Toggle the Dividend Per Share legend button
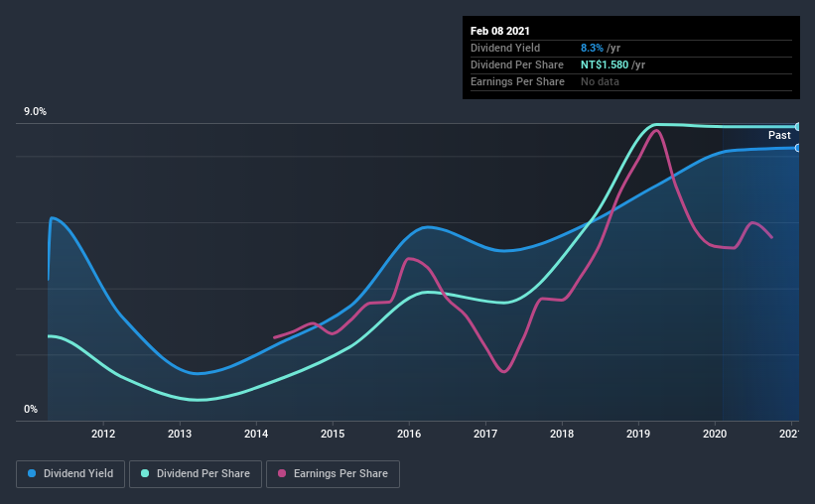The width and height of the screenshot is (815, 504). click(x=196, y=474)
